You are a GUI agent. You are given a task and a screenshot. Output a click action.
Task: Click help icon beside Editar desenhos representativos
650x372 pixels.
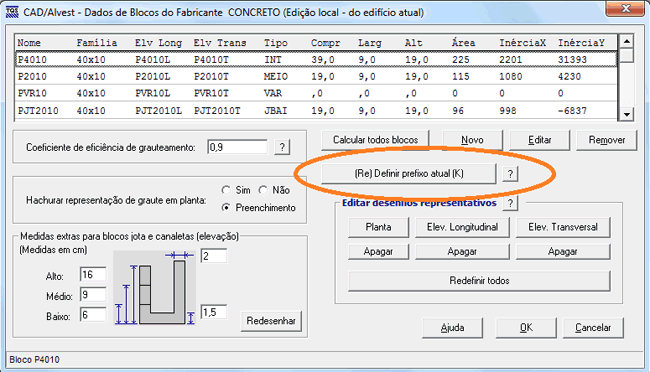(510, 203)
